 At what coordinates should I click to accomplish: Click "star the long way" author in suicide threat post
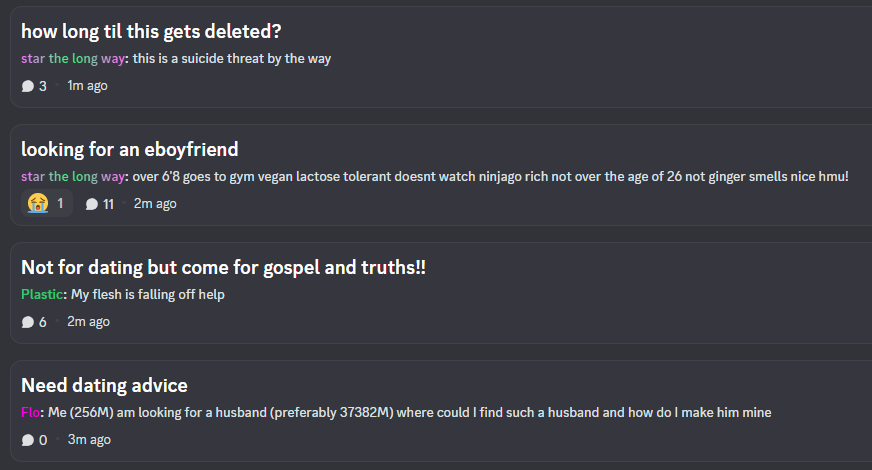[73, 58]
